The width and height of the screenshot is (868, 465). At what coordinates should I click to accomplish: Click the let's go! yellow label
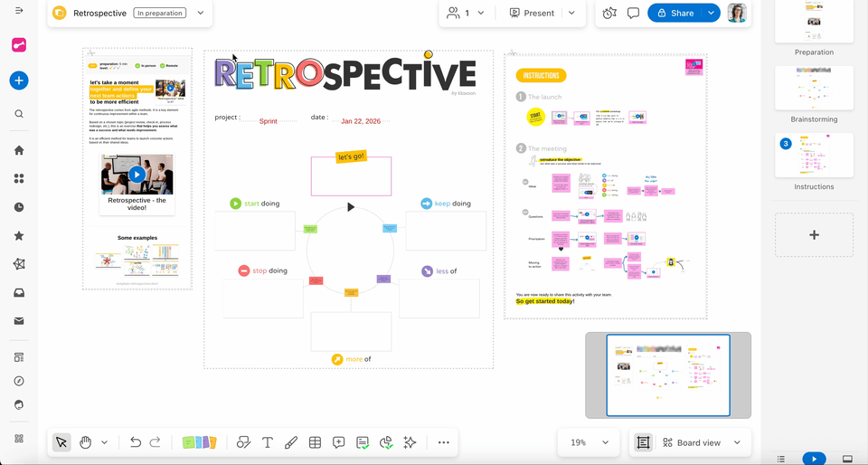click(351, 157)
